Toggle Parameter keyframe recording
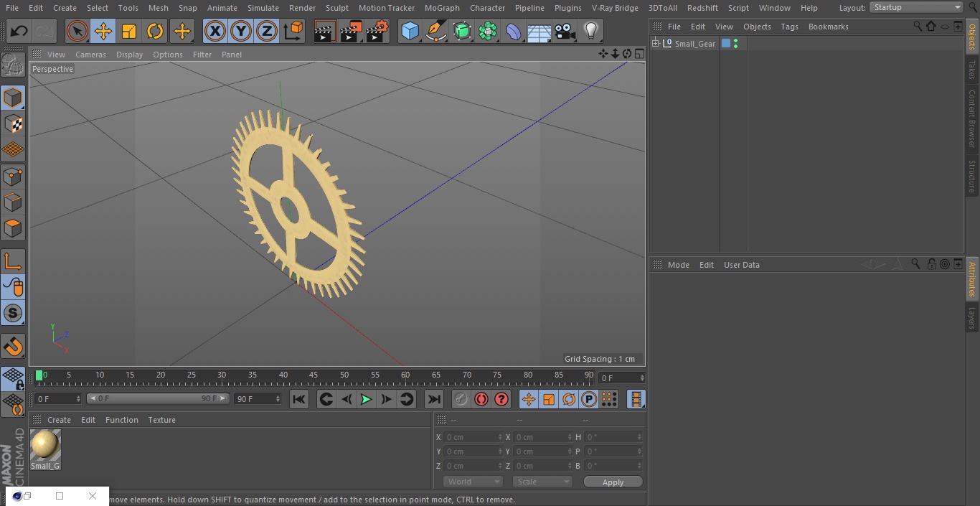 coord(589,399)
